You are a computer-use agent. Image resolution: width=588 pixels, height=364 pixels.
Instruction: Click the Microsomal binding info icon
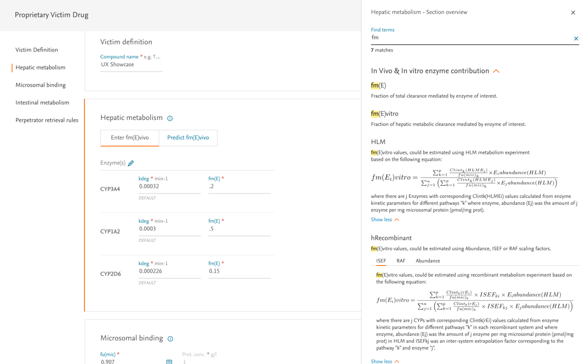pyautogui.click(x=170, y=339)
